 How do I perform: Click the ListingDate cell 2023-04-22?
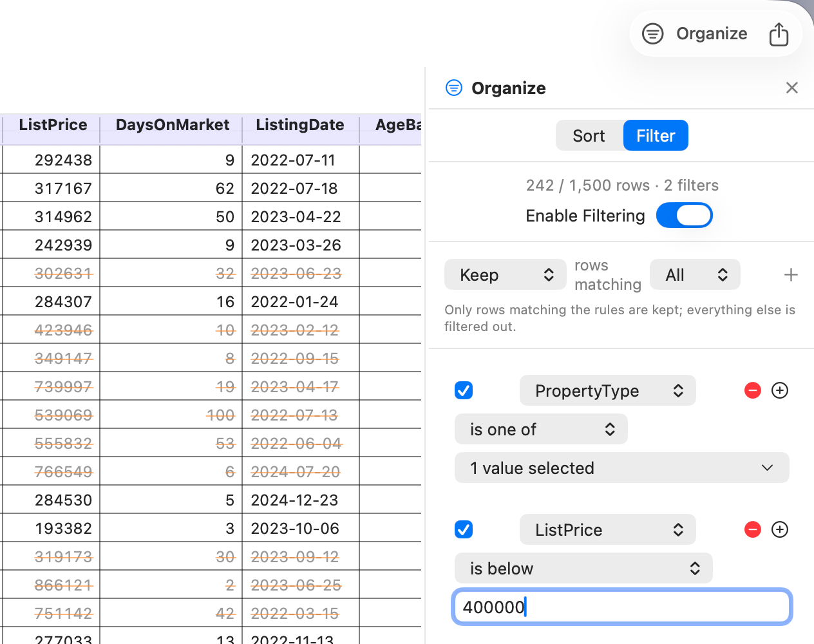click(x=301, y=216)
